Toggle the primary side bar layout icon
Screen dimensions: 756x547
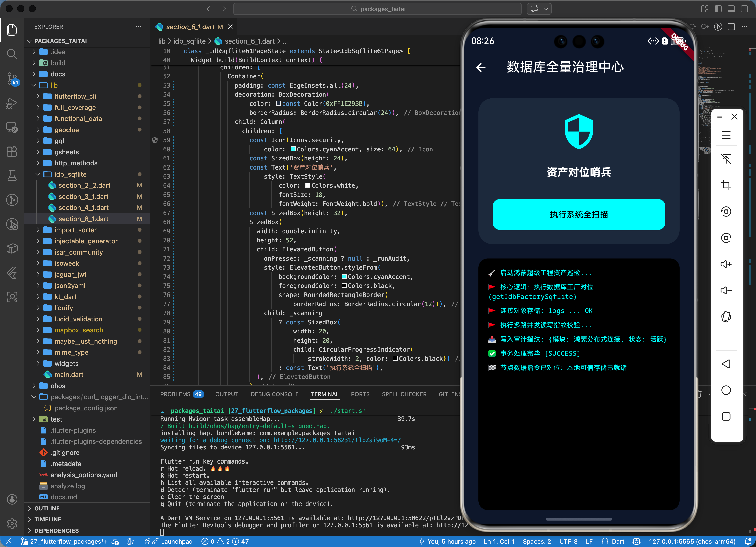(x=718, y=9)
